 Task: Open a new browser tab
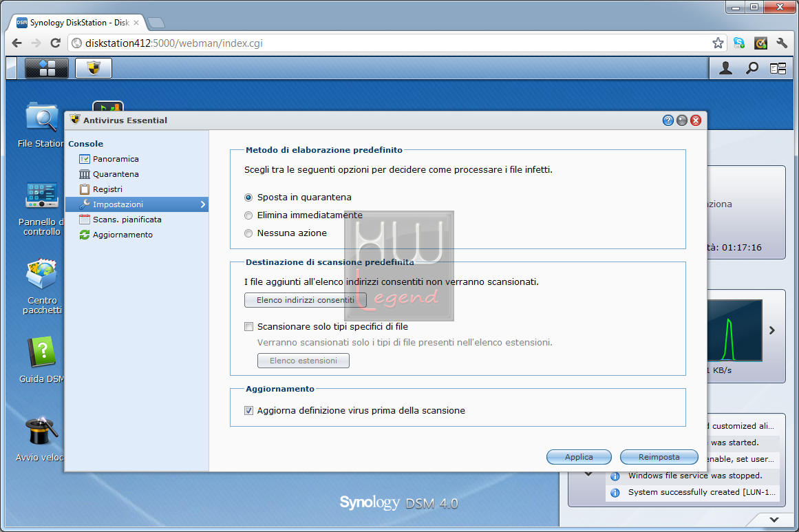click(156, 23)
